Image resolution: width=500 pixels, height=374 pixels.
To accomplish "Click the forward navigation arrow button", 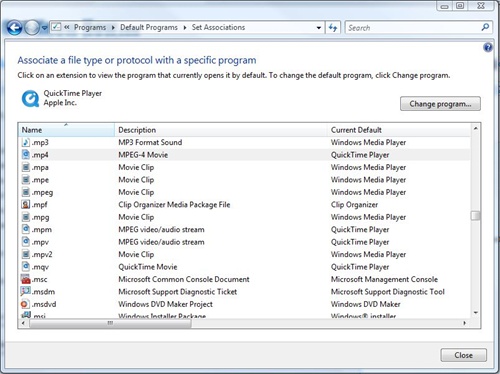I will click(32, 28).
